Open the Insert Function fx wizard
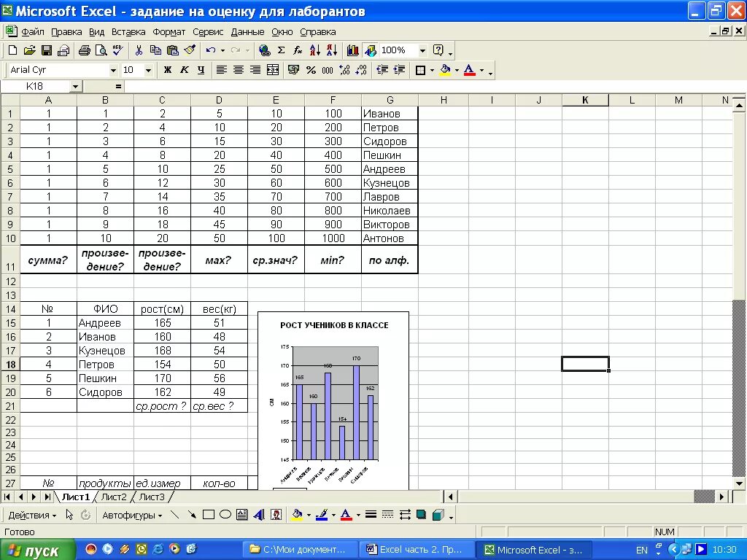This screenshot has width=747, height=560. tap(298, 50)
